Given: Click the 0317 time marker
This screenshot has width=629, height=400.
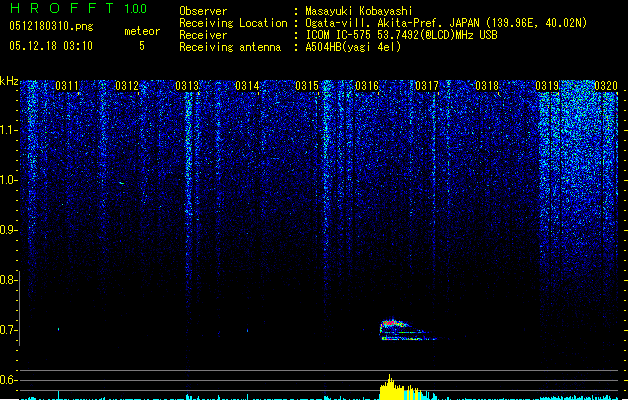Looking at the screenshot, I should tap(427, 86).
